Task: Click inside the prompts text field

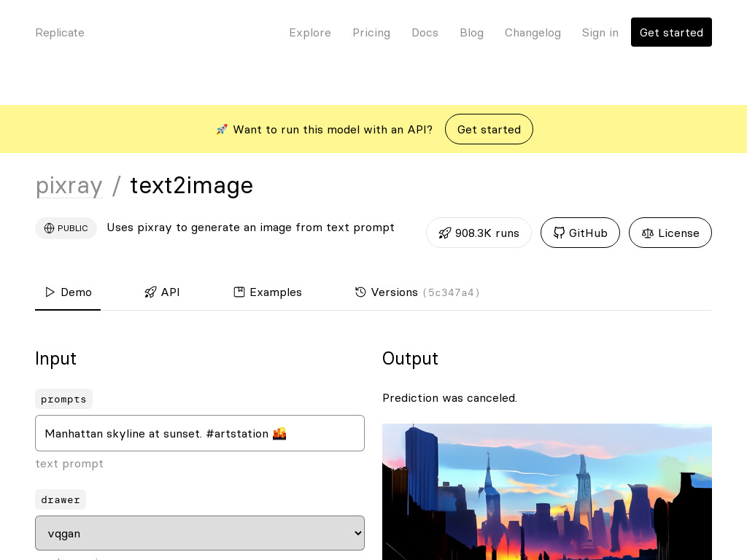Action: [200, 433]
